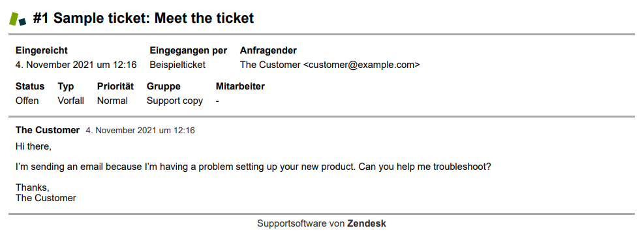This screenshot has height=241, width=644.
Task: Select the submission date '4. November 2021 um 12:16'
Action: [x=76, y=65]
